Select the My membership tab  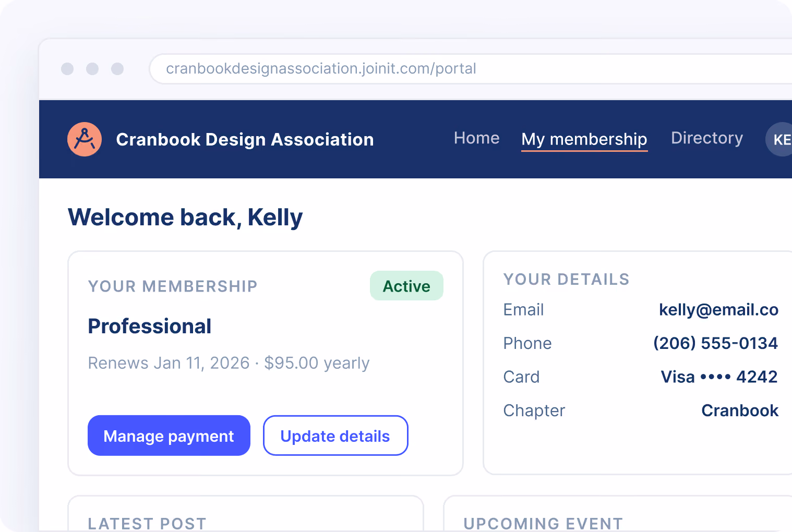click(584, 140)
